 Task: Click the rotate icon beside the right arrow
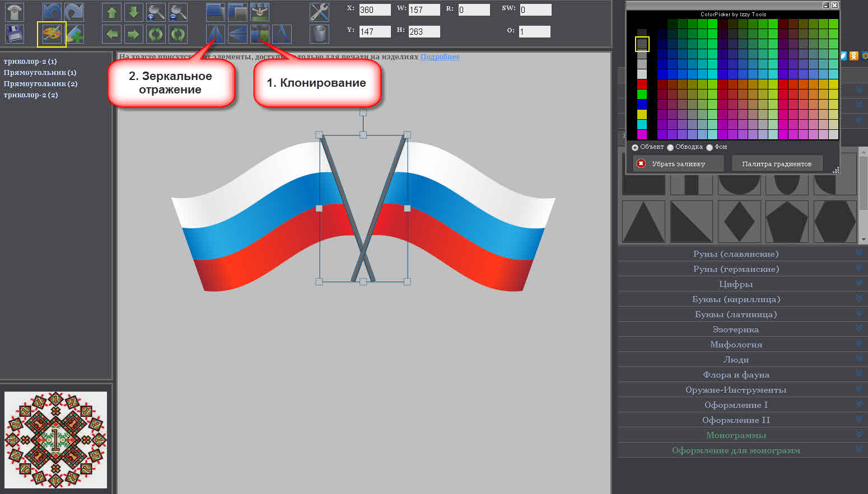coord(156,34)
